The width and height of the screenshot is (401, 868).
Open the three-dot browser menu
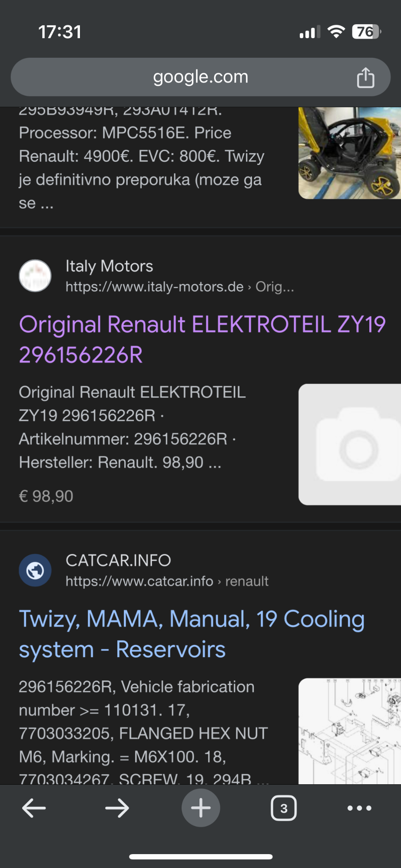pyautogui.click(x=359, y=808)
